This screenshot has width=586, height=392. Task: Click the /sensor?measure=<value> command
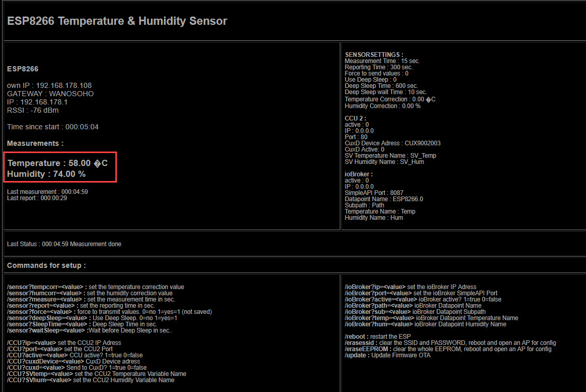point(91,299)
